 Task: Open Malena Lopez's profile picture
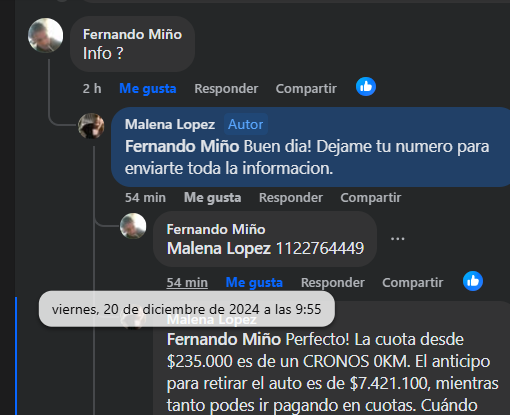coord(91,126)
